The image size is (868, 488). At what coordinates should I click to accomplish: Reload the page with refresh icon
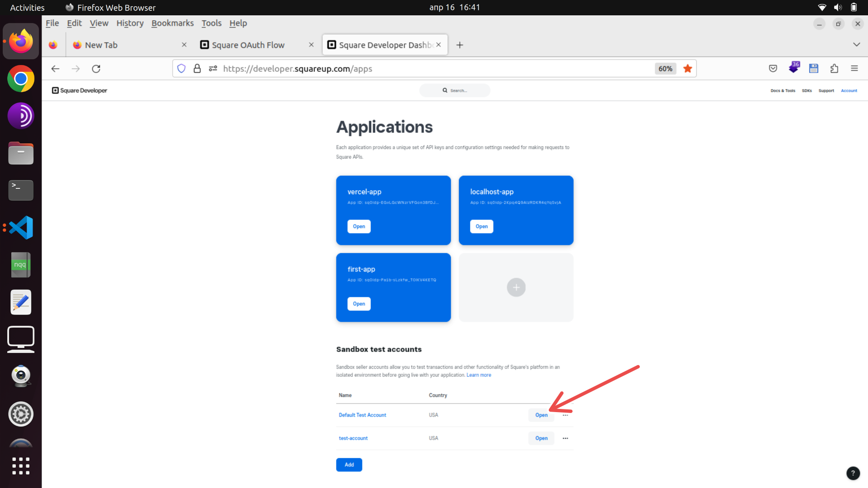coord(96,69)
